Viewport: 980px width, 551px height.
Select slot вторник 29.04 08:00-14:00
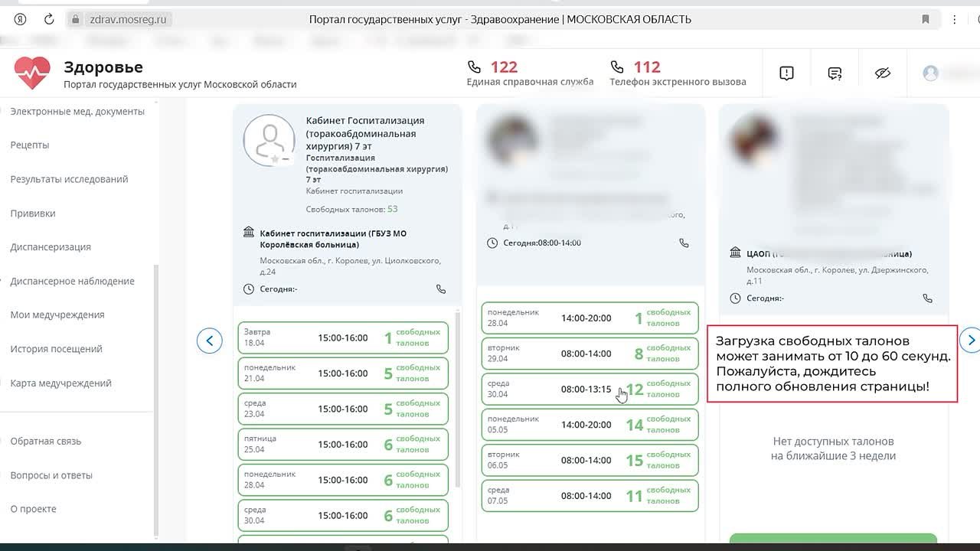tap(590, 354)
